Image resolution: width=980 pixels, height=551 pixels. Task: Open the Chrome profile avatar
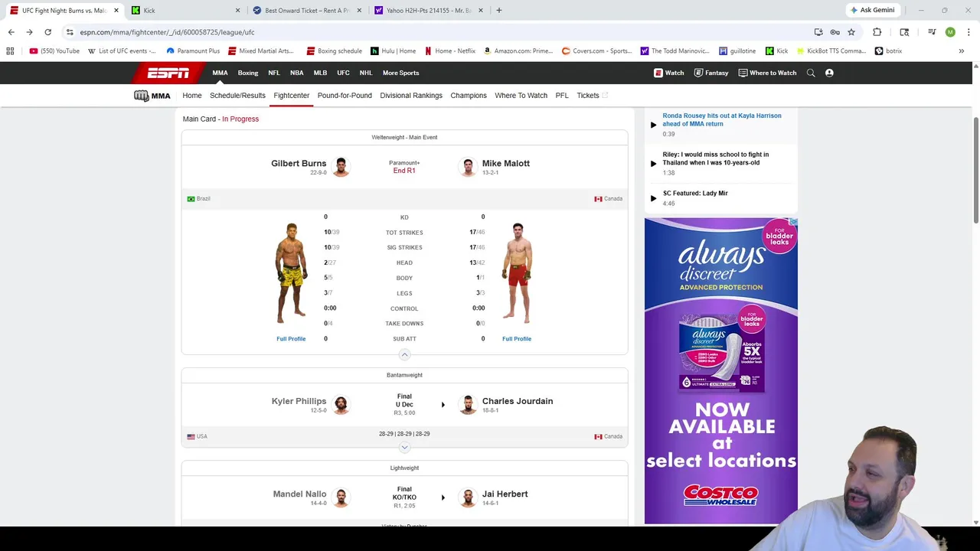(950, 32)
